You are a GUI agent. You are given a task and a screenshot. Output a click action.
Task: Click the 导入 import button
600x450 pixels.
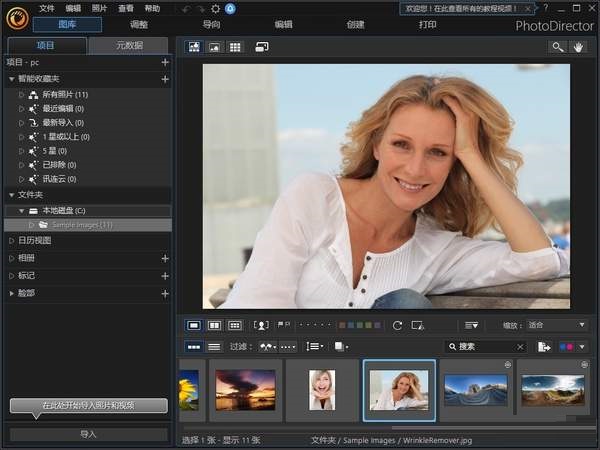tap(88, 434)
